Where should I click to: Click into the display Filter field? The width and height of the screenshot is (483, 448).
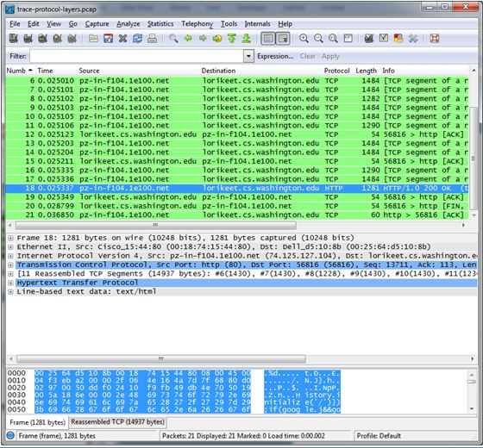click(137, 56)
